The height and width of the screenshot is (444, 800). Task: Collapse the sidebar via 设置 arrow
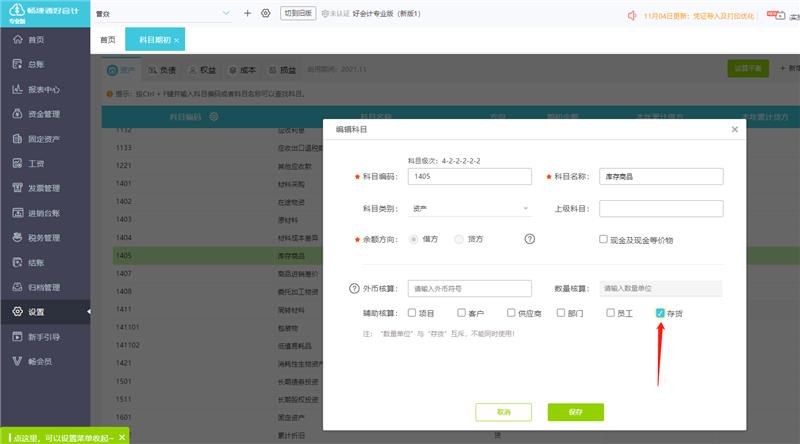pyautogui.click(x=87, y=312)
